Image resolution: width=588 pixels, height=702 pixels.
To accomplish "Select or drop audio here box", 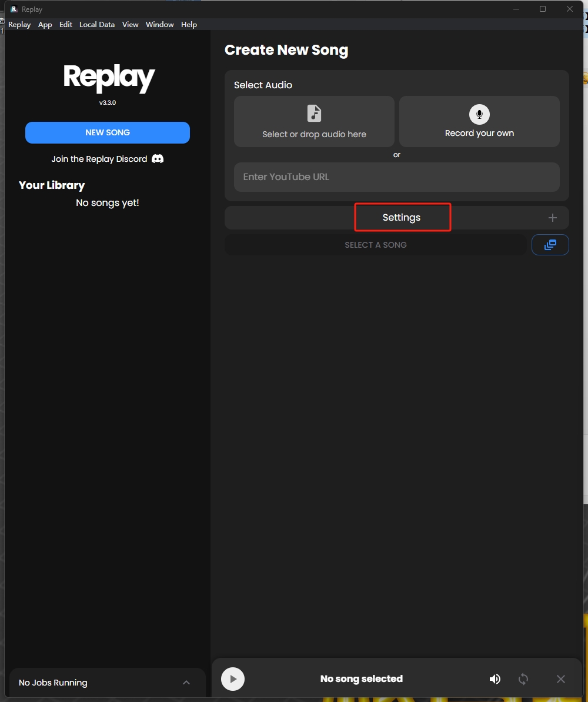I will (314, 121).
